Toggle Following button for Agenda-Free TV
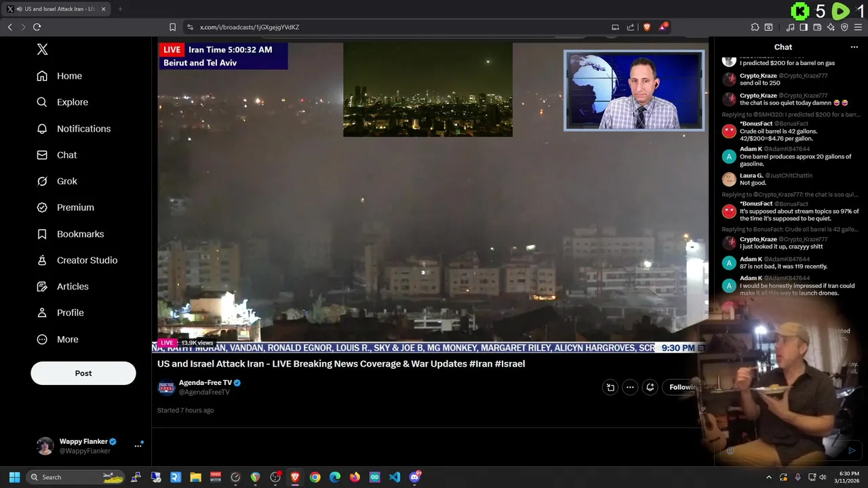The height and width of the screenshot is (488, 868). (x=683, y=387)
